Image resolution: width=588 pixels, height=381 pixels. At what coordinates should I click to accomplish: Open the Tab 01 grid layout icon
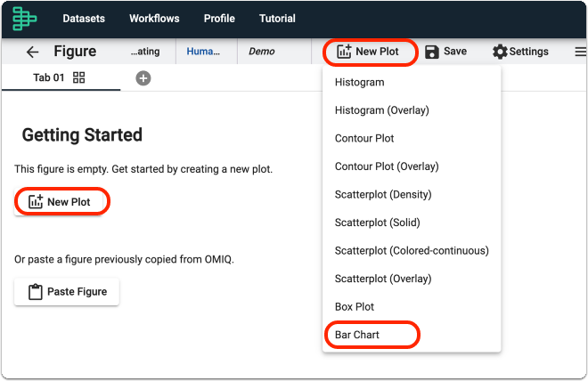click(78, 77)
